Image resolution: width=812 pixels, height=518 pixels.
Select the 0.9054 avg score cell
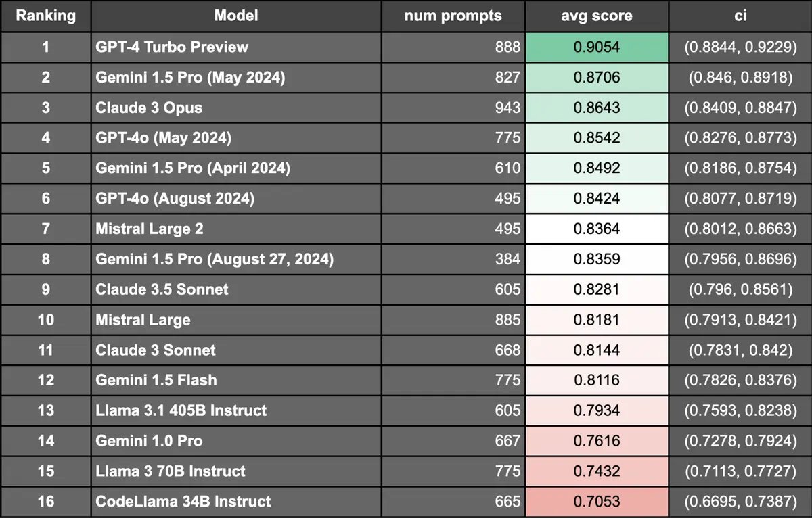(597, 47)
